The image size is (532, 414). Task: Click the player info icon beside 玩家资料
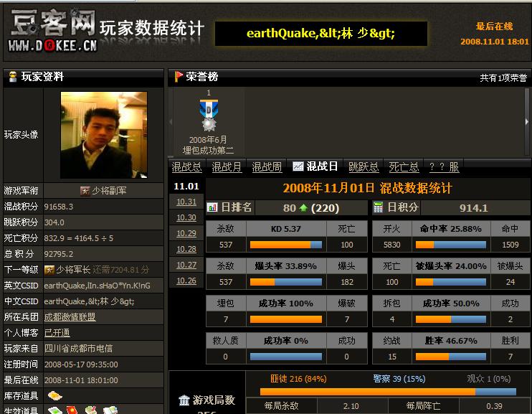(11, 77)
